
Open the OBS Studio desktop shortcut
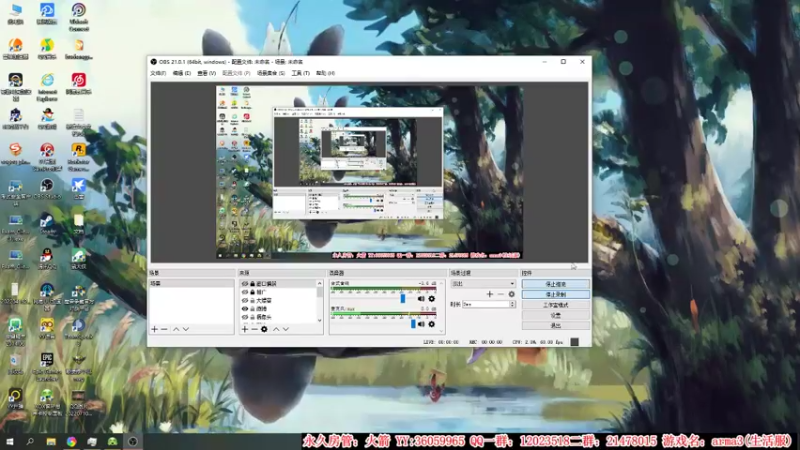(47, 189)
